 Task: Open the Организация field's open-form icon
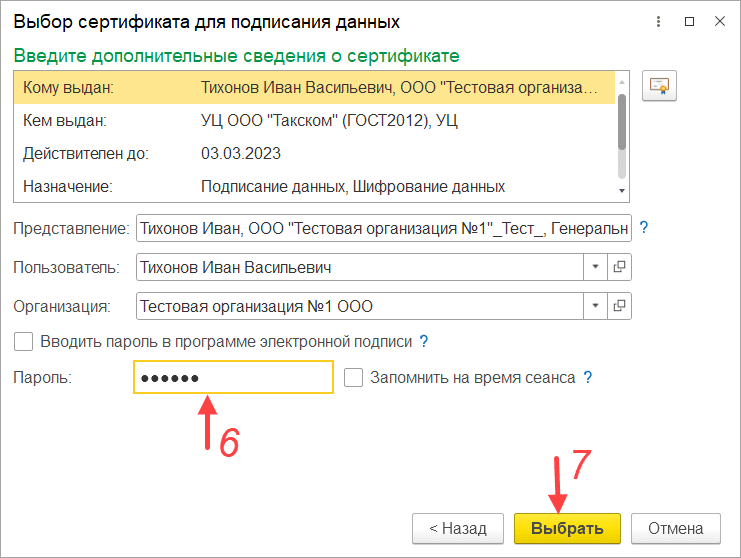coord(619,306)
